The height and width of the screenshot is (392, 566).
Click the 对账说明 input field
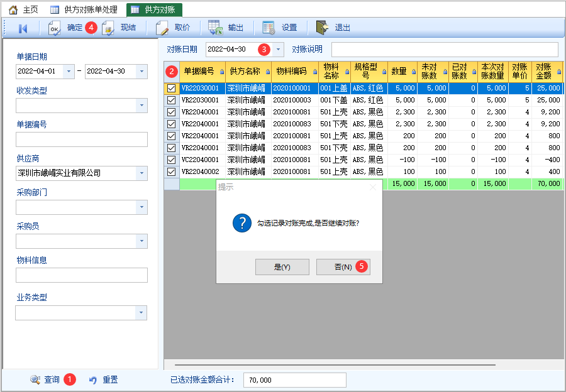tap(445, 50)
